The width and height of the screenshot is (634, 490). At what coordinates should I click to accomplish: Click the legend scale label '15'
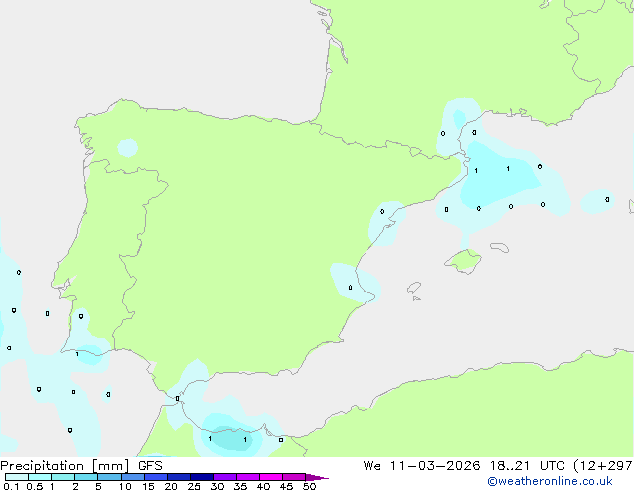pyautogui.click(x=148, y=486)
